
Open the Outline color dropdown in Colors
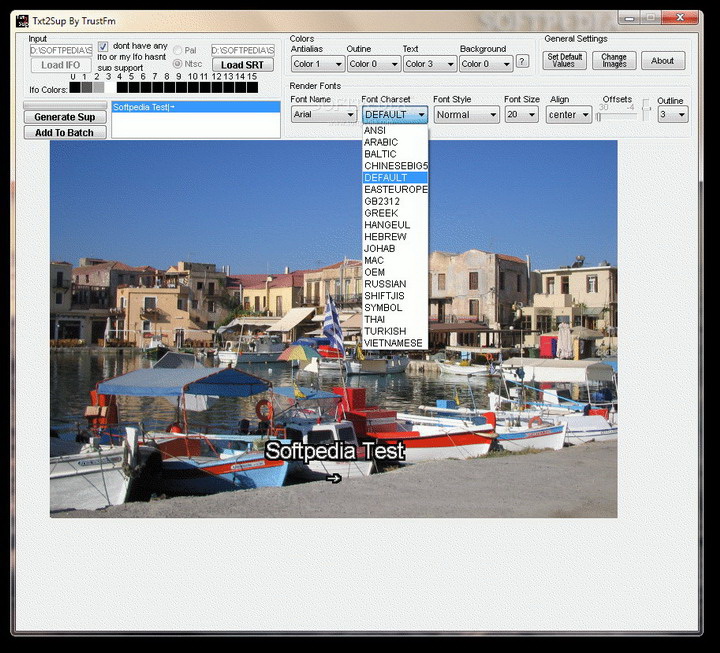pos(374,64)
